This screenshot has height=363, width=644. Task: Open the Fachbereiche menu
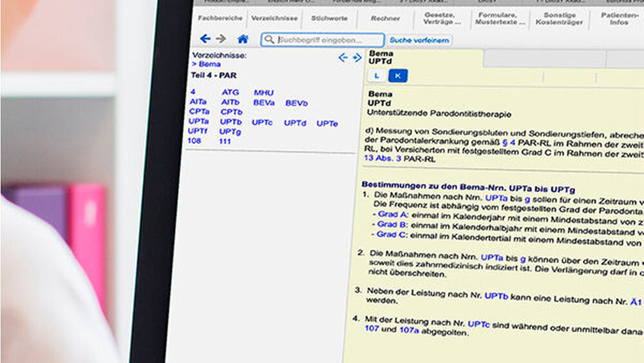[220, 19]
